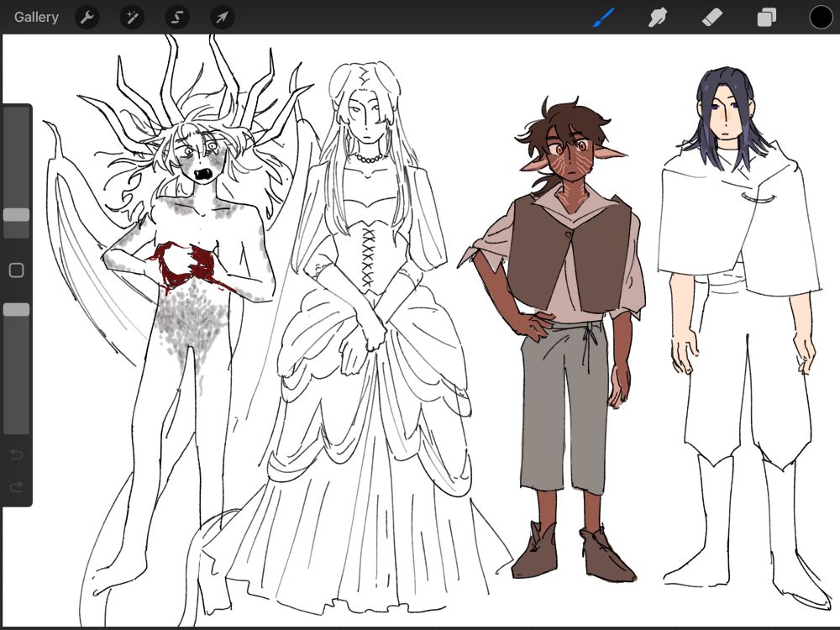Viewport: 840px width, 630px height.
Task: Open the Layers panel
Action: tap(765, 17)
